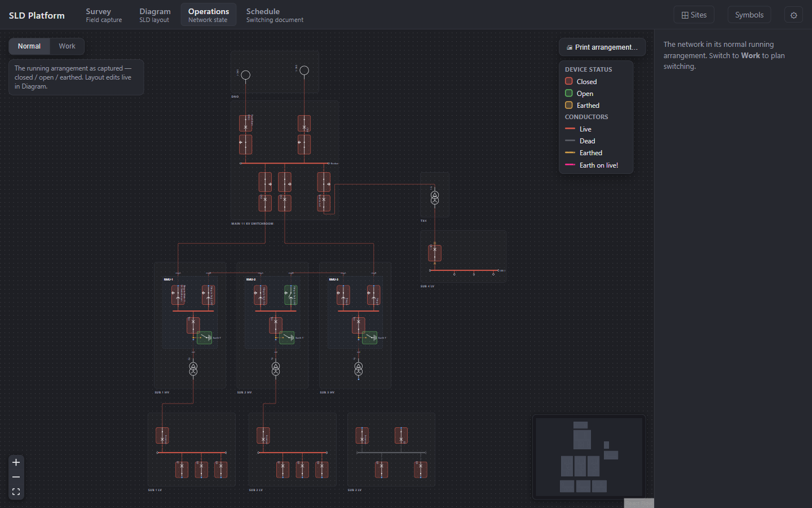Open the Survey field capture tab
Screen dimensions: 812x508
pos(104,15)
